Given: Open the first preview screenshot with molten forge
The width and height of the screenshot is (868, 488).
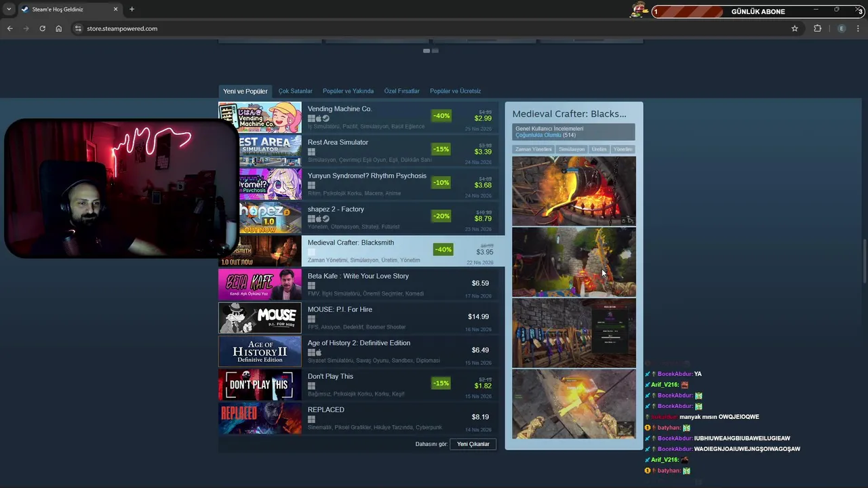Looking at the screenshot, I should pyautogui.click(x=574, y=191).
